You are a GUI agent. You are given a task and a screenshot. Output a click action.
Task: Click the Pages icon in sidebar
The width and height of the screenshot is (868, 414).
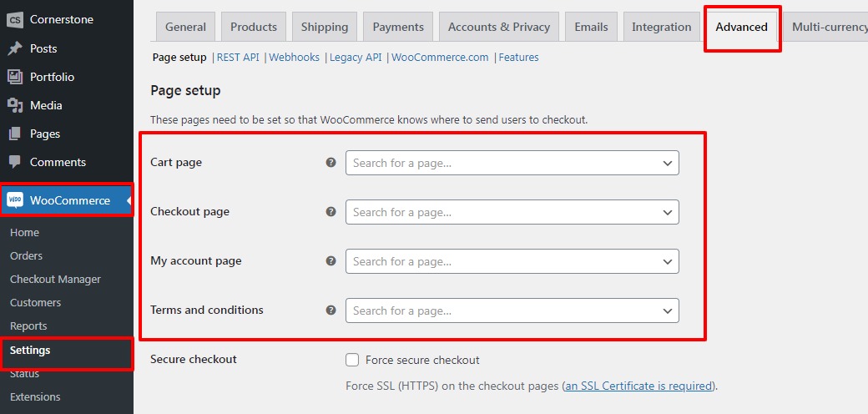[x=15, y=134]
